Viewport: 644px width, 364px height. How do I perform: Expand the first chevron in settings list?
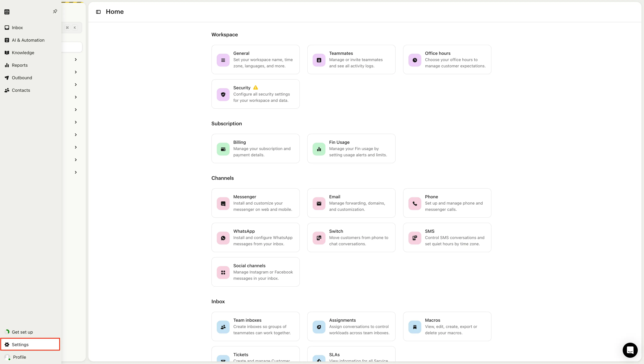[76, 60]
